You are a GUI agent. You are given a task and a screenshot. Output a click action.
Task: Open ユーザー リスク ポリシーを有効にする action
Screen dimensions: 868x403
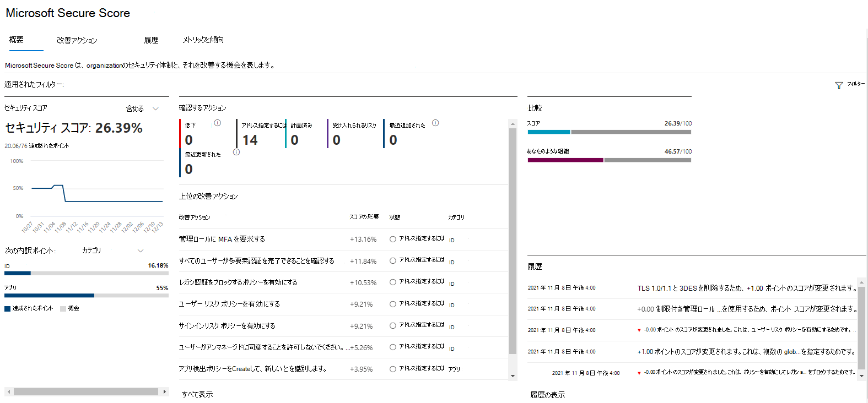pos(229,304)
